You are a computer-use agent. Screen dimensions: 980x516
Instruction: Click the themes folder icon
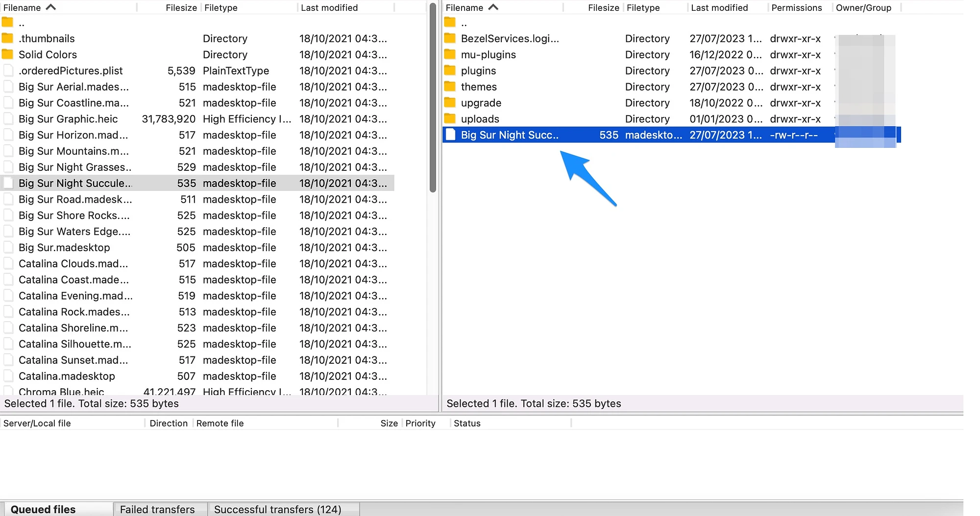(x=450, y=87)
